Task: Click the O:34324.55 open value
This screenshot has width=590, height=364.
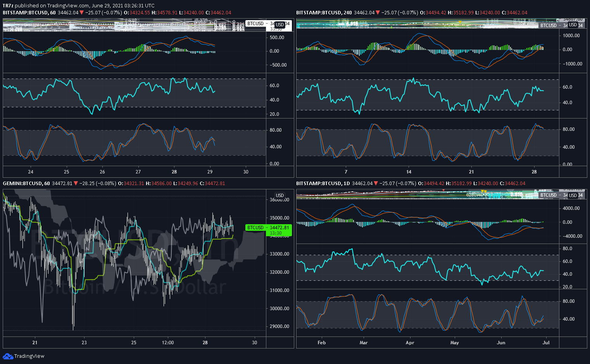Action: tap(137, 13)
